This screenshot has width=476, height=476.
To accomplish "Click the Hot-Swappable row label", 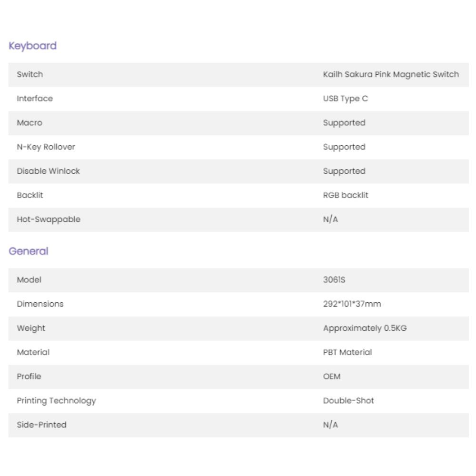I will point(49,219).
